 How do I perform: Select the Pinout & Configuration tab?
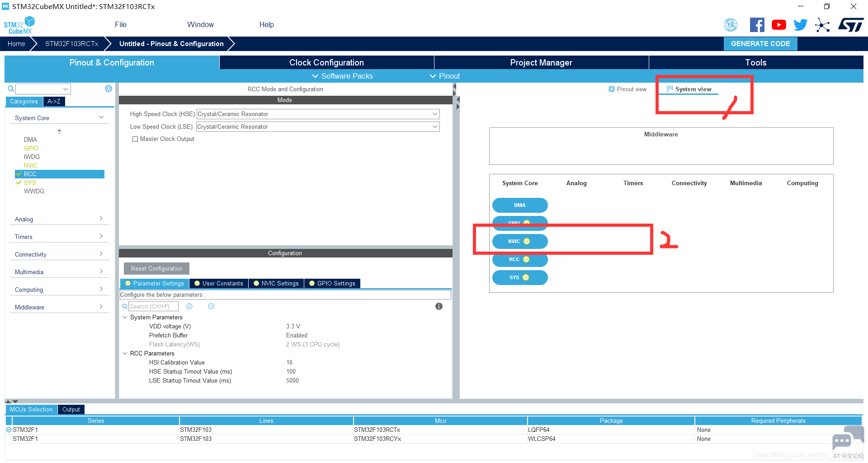click(x=112, y=62)
